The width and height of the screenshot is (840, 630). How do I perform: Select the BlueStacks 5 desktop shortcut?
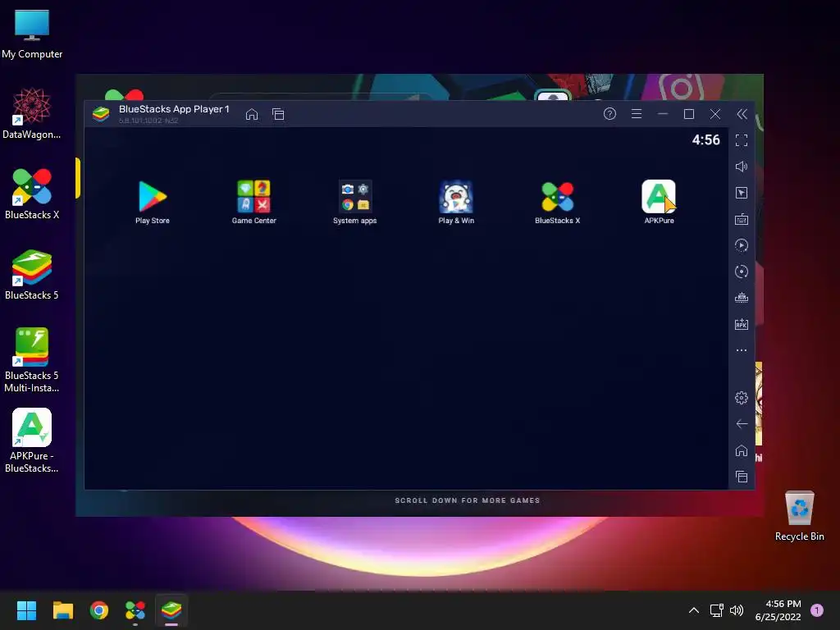click(32, 275)
